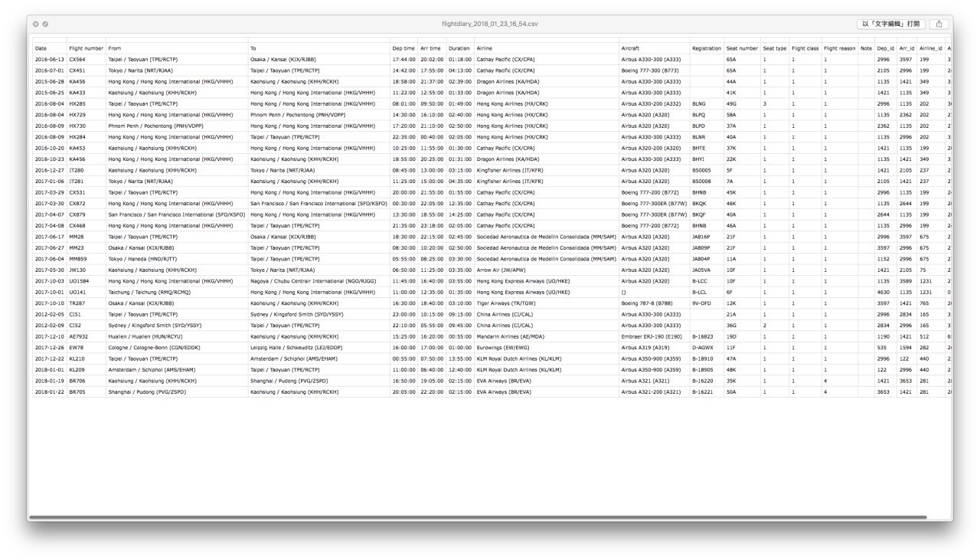Viewport: 980px width, 560px height.
Task: Close the Quick Look preview window
Action: click(35, 25)
